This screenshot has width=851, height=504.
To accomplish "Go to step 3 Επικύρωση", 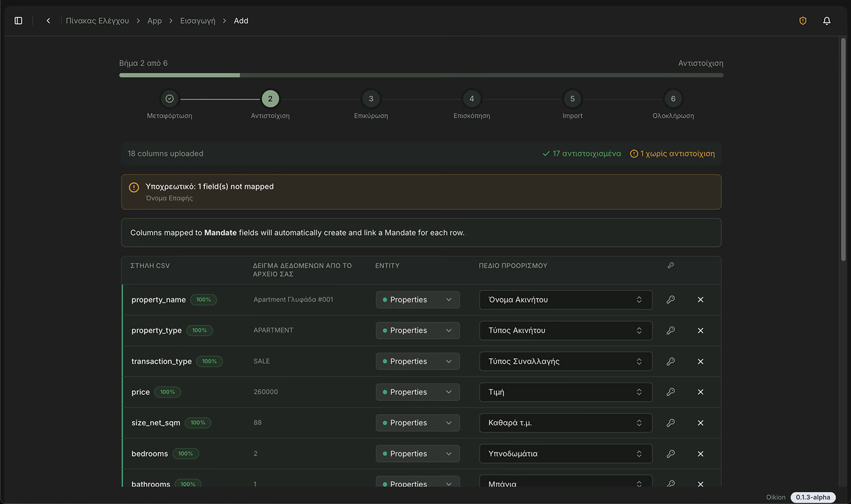I will pos(371,99).
